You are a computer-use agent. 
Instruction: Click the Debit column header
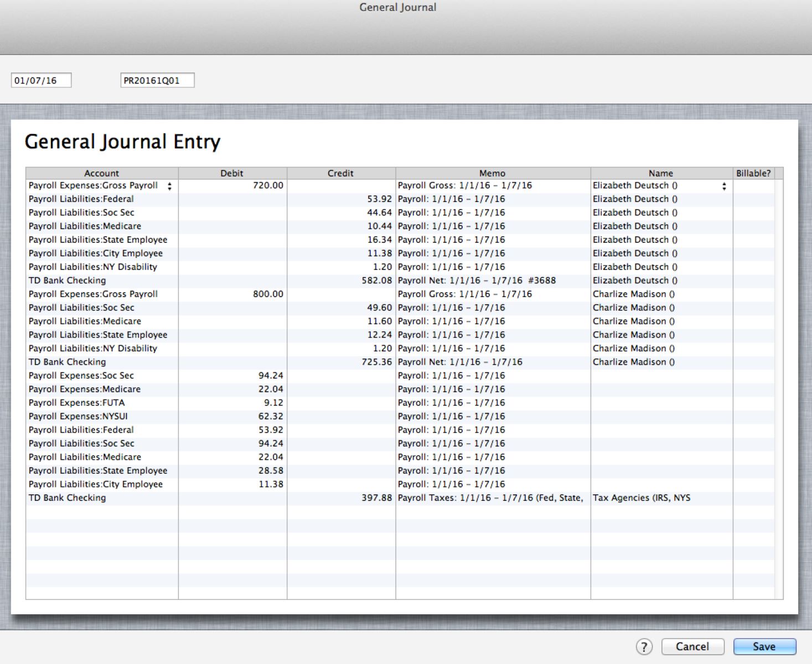[x=232, y=173]
